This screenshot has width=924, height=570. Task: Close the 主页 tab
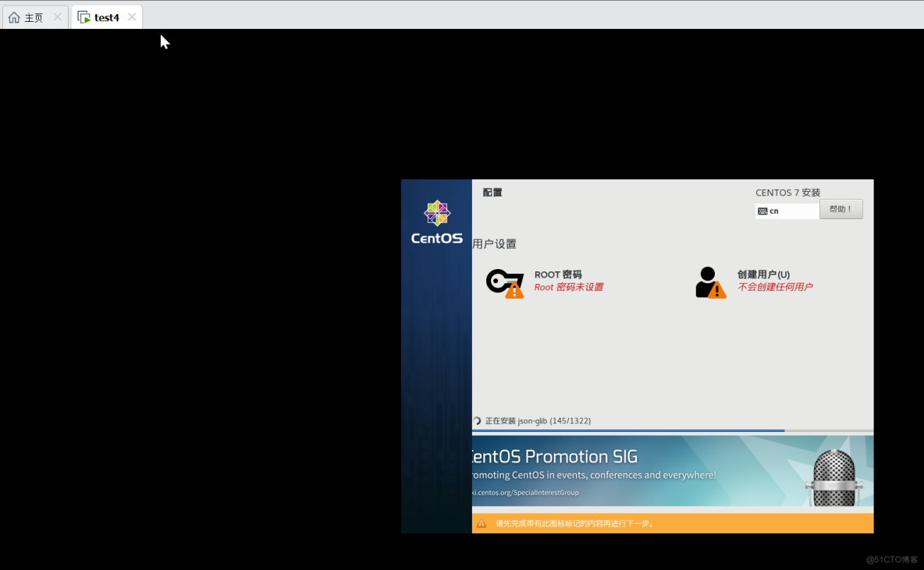coord(57,17)
